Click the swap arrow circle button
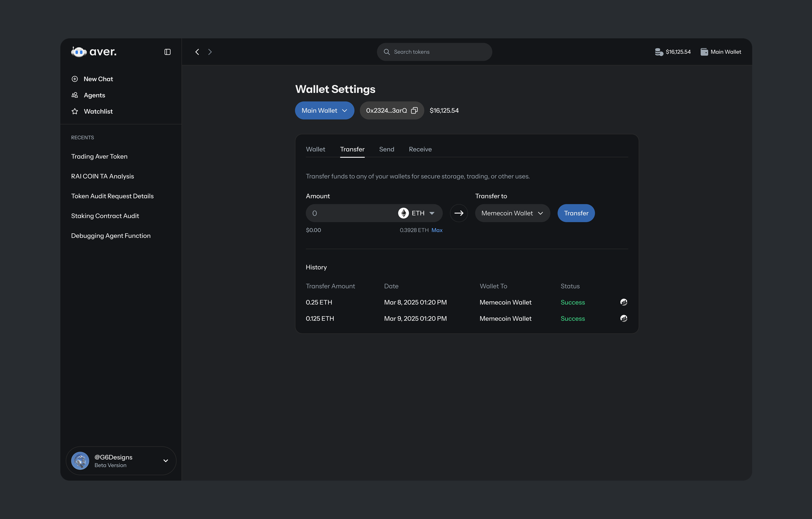 (x=459, y=213)
